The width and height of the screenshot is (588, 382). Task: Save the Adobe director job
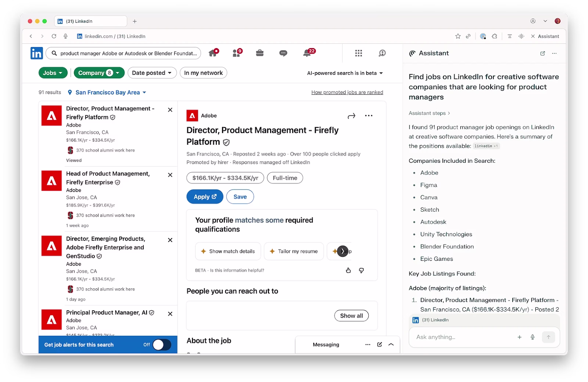240,197
